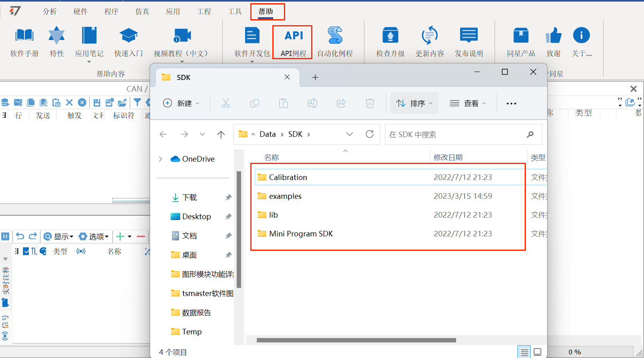Expand the 排序 sort dropdown
Viewport: 644px width, 358px height.
(x=414, y=104)
